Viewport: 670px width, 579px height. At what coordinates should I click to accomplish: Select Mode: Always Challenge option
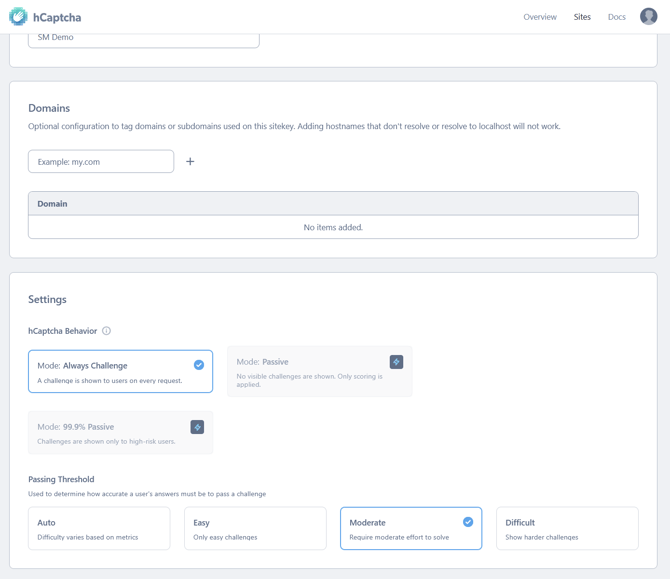(120, 371)
